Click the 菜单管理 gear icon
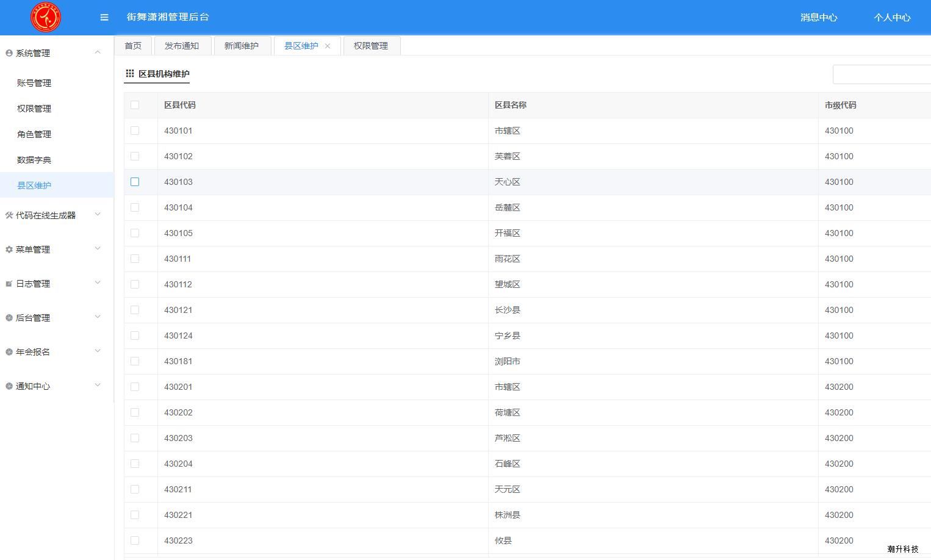The width and height of the screenshot is (931, 560). (9, 249)
